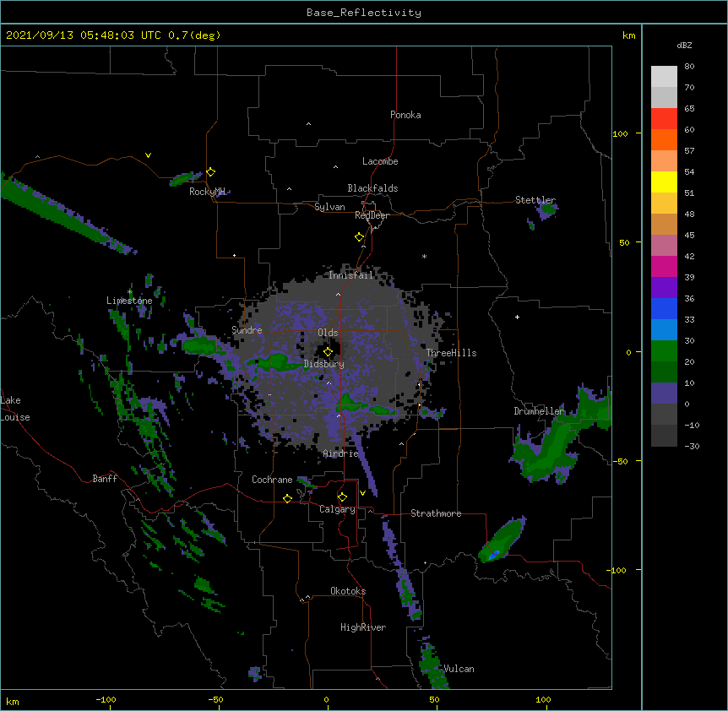Click the Drumheller town label

coord(539,411)
